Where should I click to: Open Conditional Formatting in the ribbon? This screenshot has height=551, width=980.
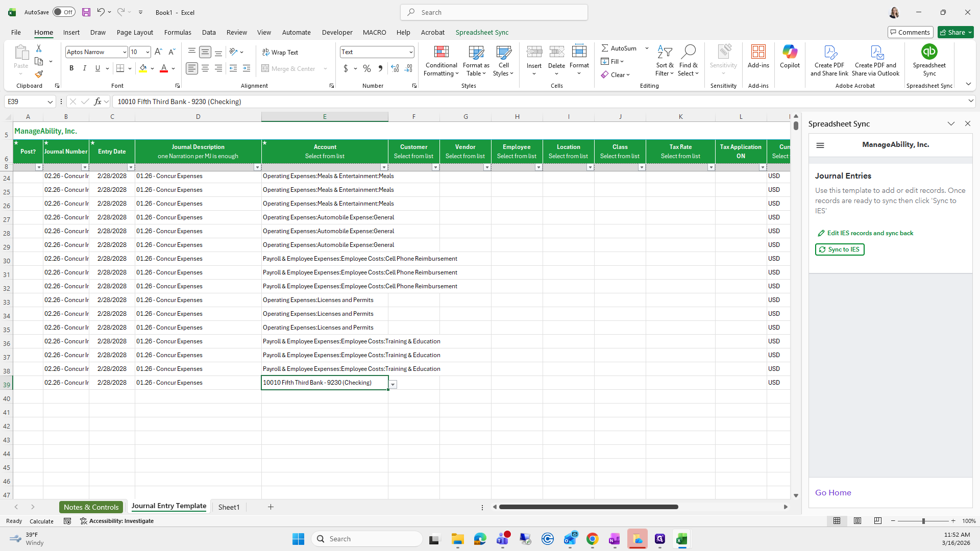(x=441, y=61)
